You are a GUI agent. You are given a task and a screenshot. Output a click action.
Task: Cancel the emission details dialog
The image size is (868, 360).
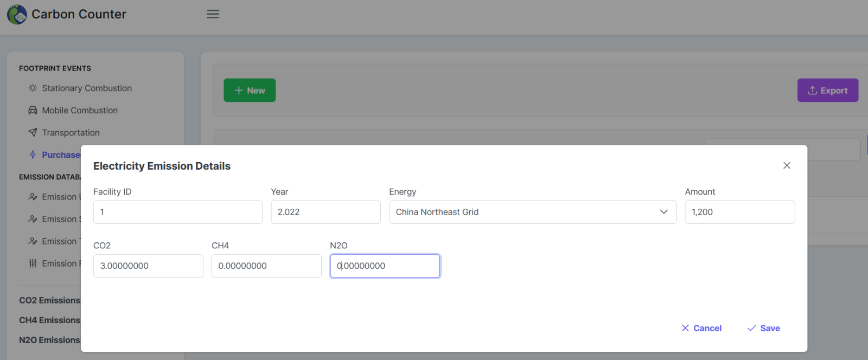tap(701, 328)
